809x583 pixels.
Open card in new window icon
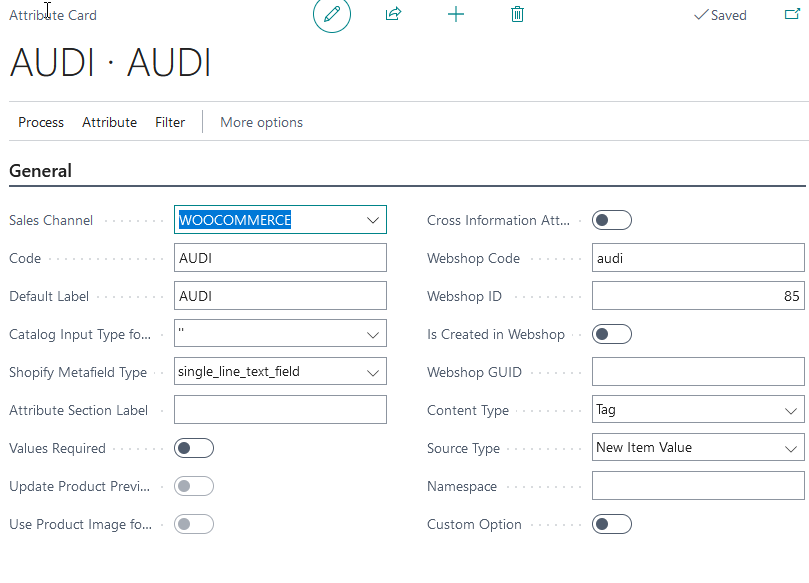click(792, 14)
